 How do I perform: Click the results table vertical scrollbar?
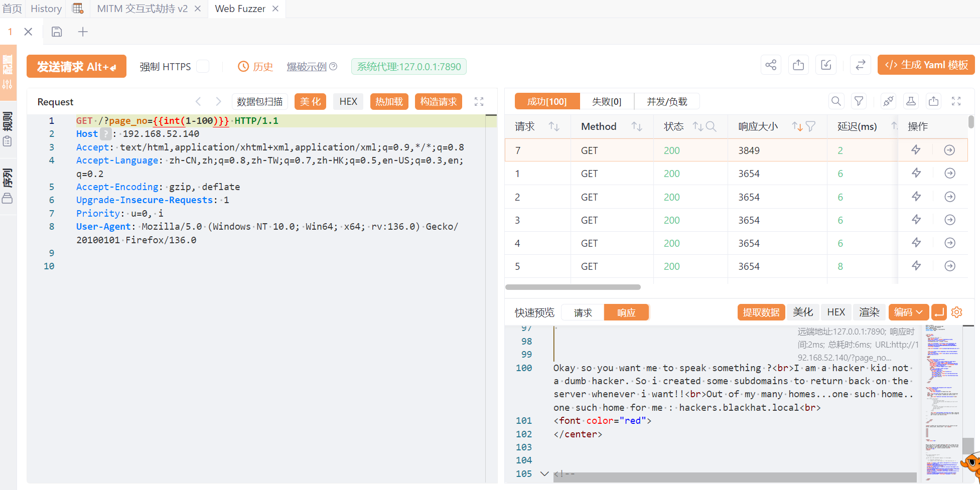click(x=971, y=122)
